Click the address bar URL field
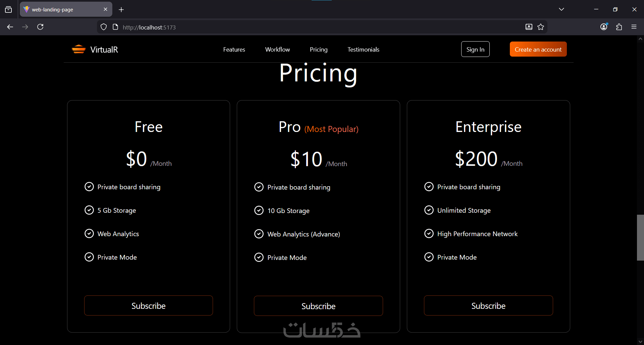Screen dimensions: 644x345 302,27
